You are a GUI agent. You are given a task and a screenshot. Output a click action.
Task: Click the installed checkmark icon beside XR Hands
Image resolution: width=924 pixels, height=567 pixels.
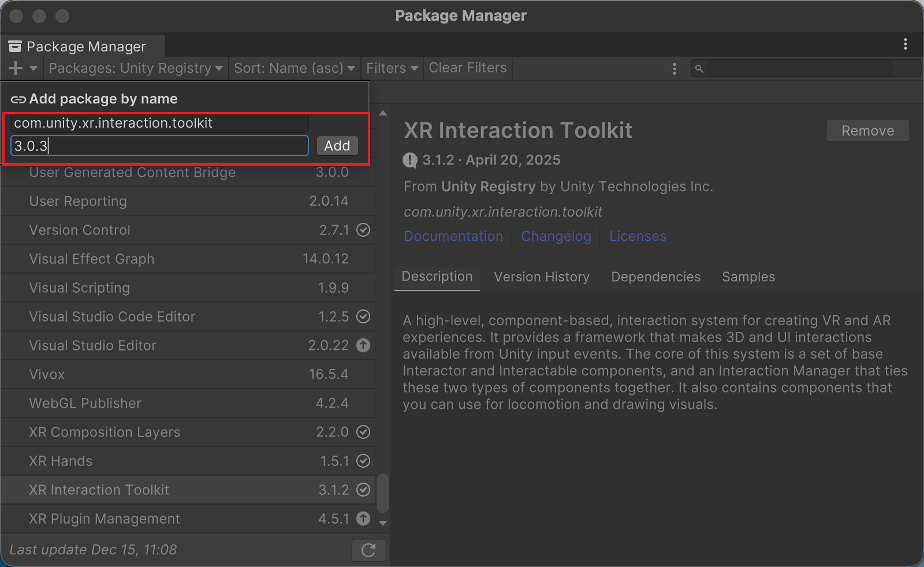click(363, 461)
